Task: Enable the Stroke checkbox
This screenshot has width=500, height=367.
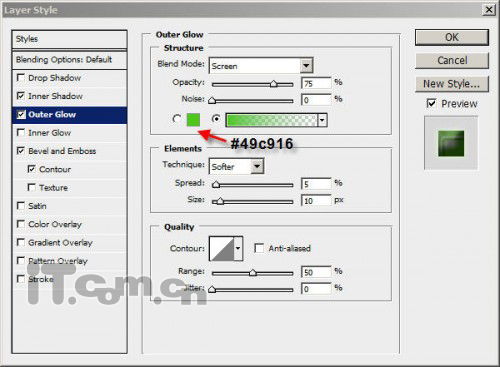Action: pos(21,279)
